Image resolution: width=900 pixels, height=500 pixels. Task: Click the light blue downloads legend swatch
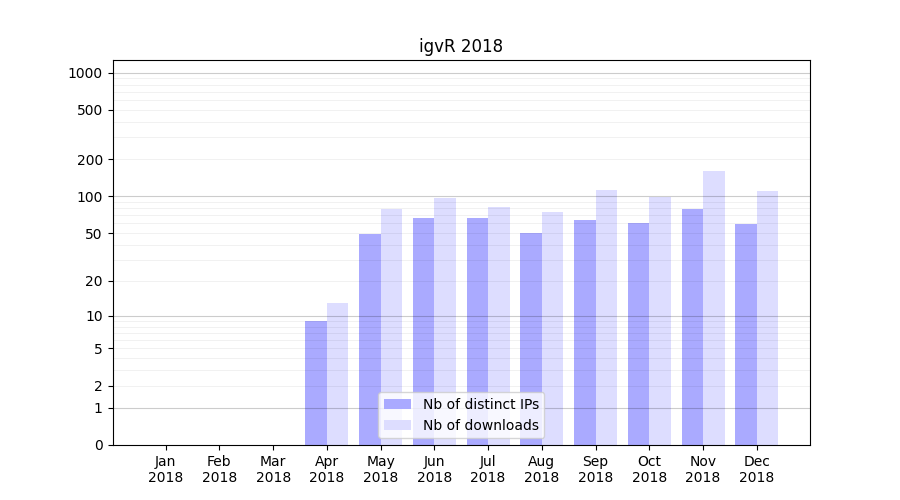(397, 425)
